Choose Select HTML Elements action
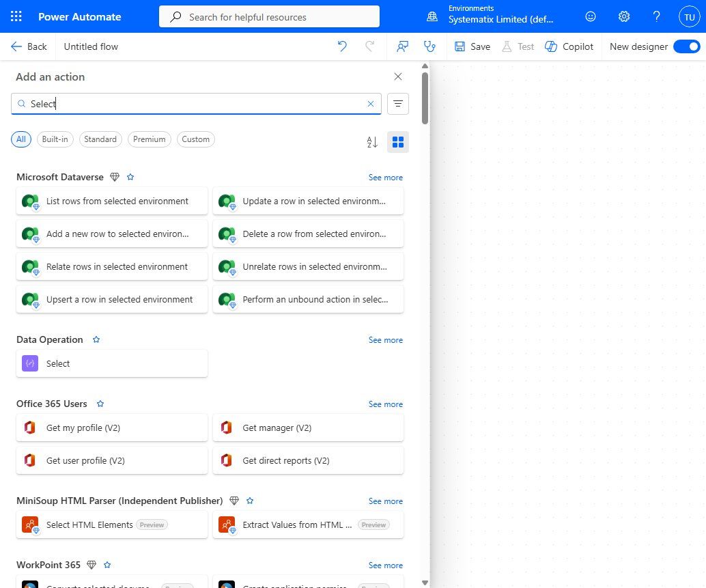 point(112,524)
